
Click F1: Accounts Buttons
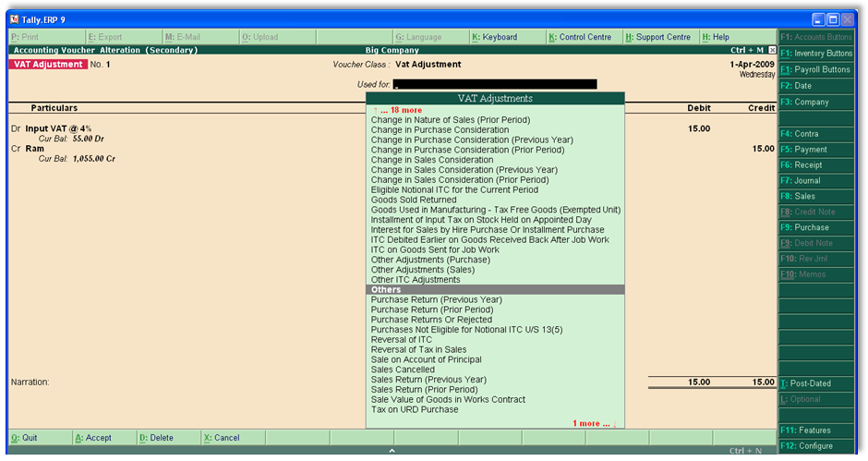pyautogui.click(x=816, y=37)
